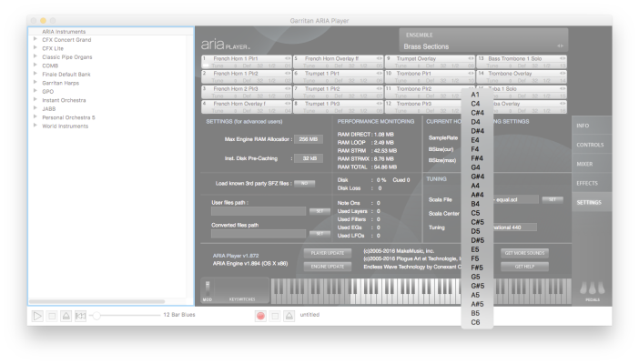Expand Finale Default Bank

point(35,74)
